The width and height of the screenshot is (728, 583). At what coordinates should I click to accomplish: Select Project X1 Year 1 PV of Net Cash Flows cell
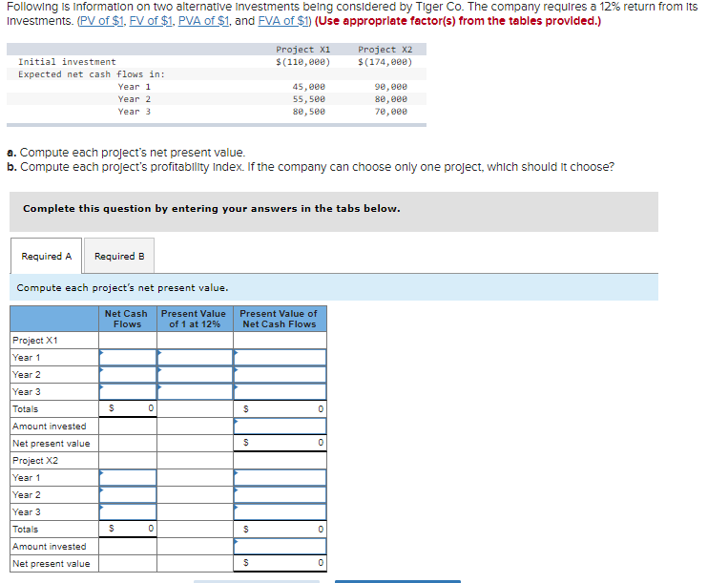280,358
